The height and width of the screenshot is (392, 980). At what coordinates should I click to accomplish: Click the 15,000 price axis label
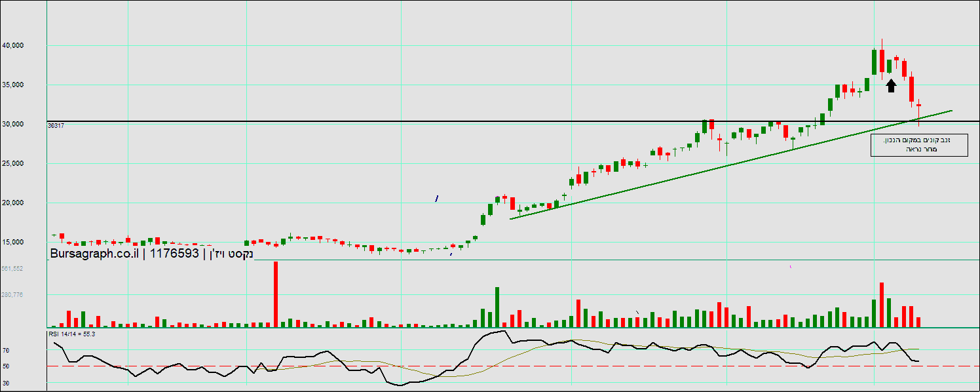tap(31, 243)
